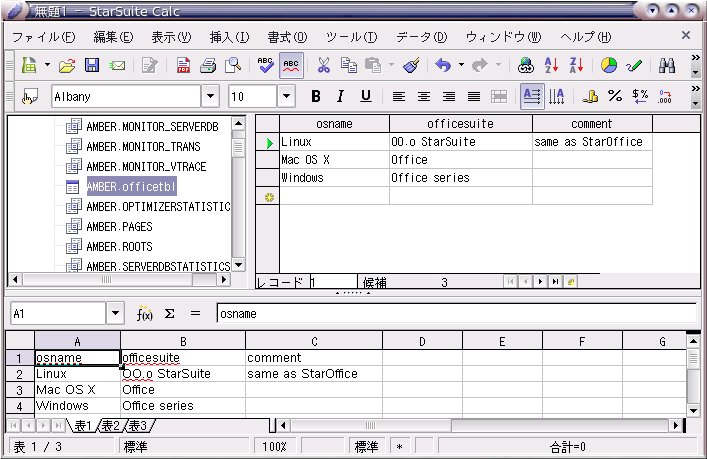Click the officesuite column header in data view
707x459 pixels.
[x=460, y=124]
